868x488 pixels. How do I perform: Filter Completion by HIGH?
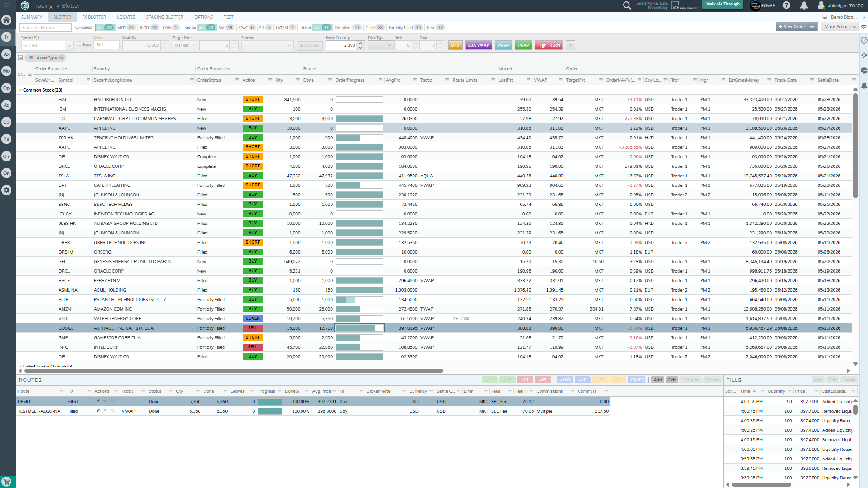pyautogui.click(x=149, y=28)
